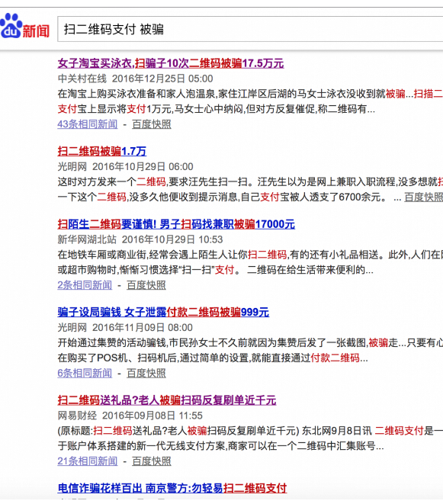Screen dimensions: 443x504
Task: Click snippet text 开始通过集赞的活动骗钱
Action: [112, 343]
